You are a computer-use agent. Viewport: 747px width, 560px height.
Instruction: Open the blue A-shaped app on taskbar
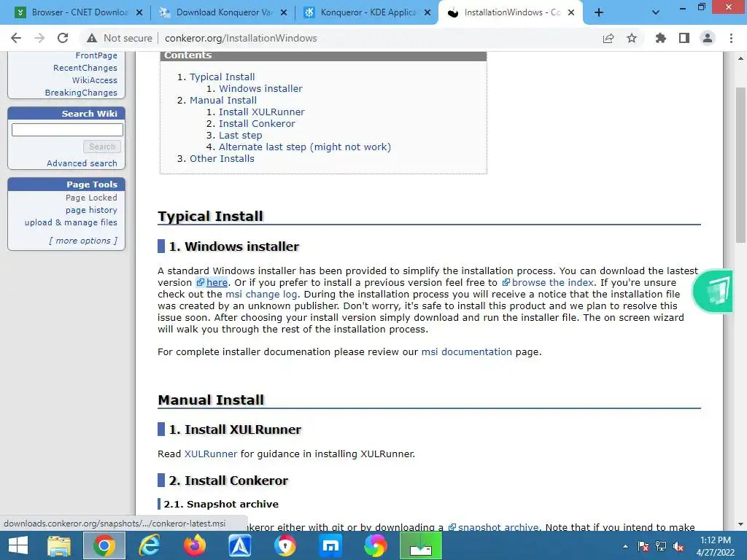point(239,545)
